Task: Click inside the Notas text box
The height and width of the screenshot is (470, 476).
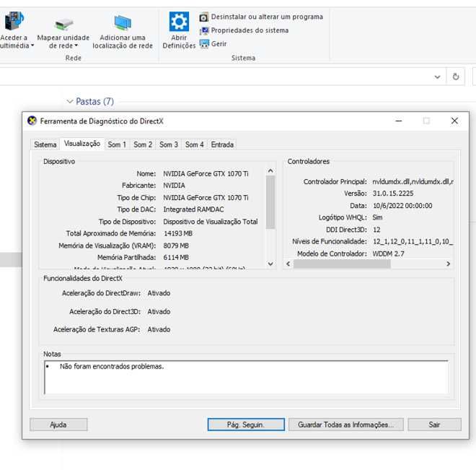Action: click(246, 378)
